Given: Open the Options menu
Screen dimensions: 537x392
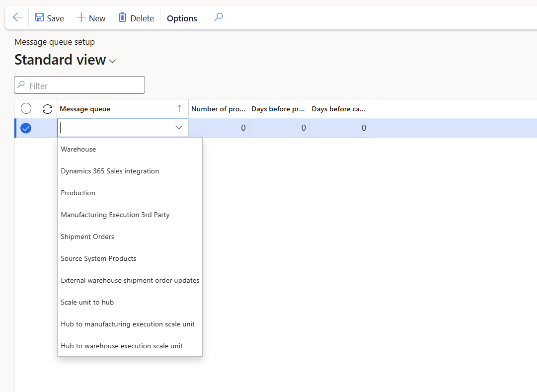Looking at the screenshot, I should click(x=182, y=18).
